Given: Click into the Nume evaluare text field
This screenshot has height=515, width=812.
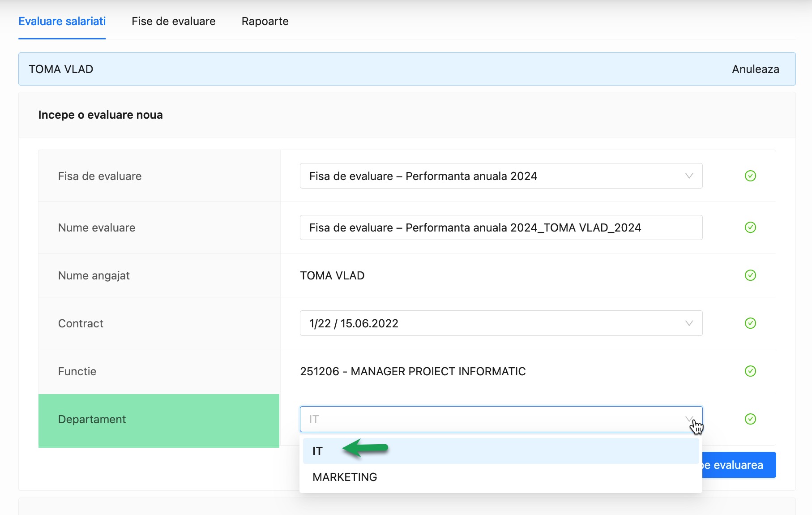Looking at the screenshot, I should (501, 227).
